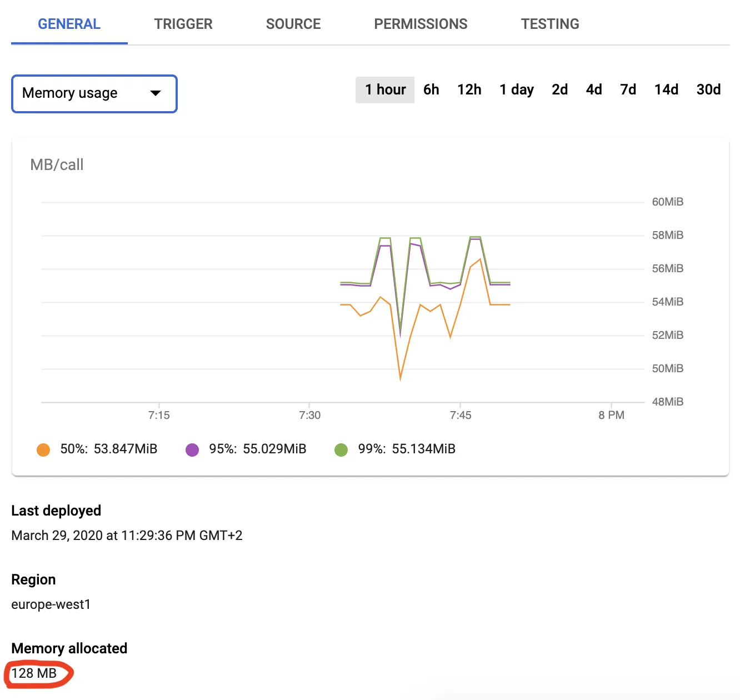
Task: Select the 1 hour time range
Action: [x=385, y=89]
